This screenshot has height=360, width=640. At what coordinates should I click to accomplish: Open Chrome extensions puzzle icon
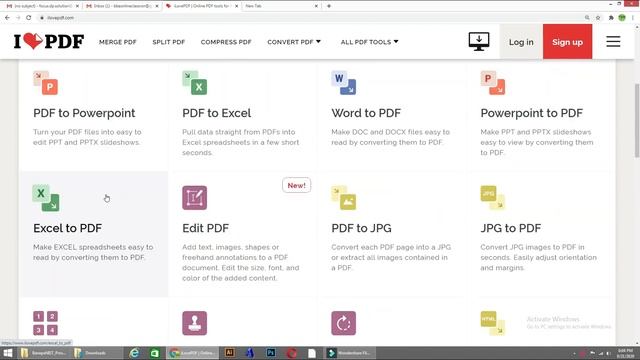click(x=611, y=18)
